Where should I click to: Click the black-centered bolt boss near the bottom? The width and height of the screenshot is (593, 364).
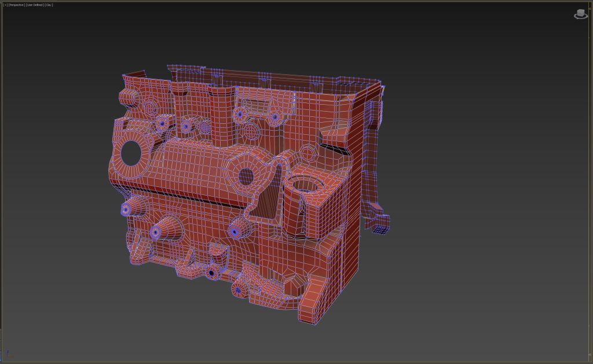pos(212,273)
